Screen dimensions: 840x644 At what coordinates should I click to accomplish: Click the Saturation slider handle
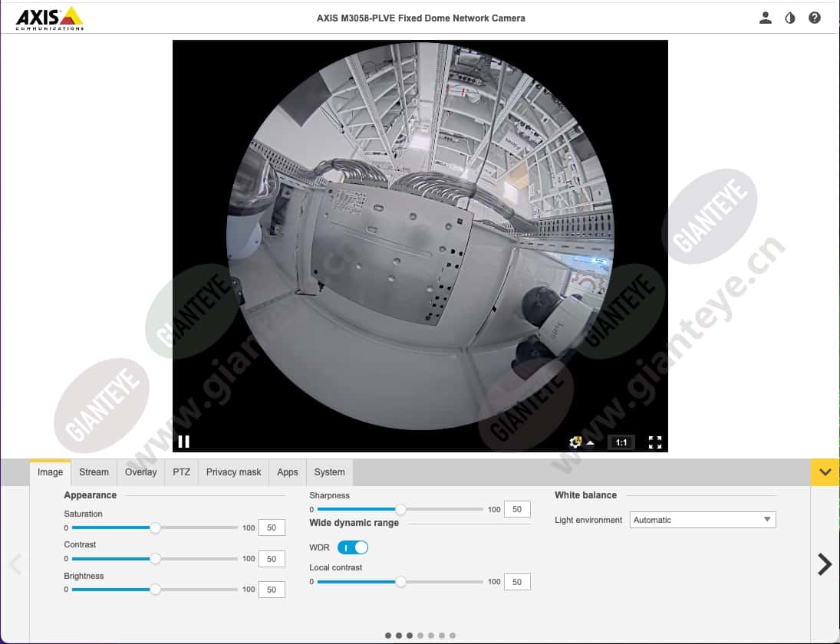pos(155,527)
